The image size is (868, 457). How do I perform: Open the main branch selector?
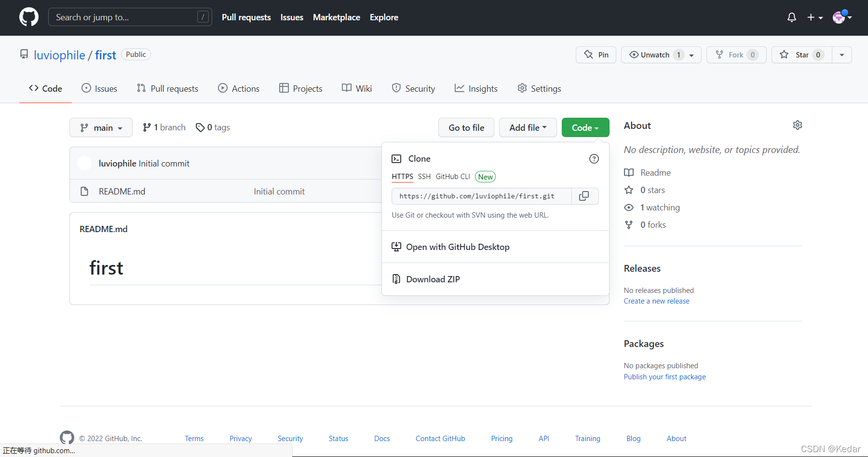pyautogui.click(x=101, y=128)
